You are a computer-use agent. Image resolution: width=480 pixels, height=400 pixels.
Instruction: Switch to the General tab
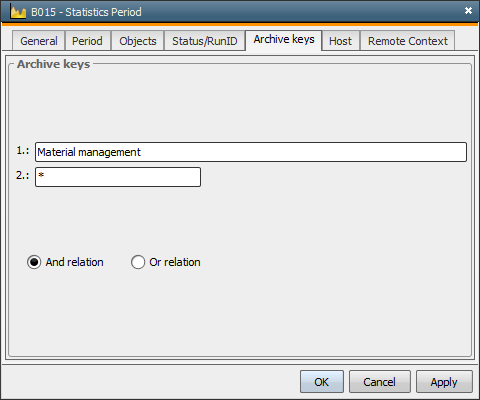point(39,41)
